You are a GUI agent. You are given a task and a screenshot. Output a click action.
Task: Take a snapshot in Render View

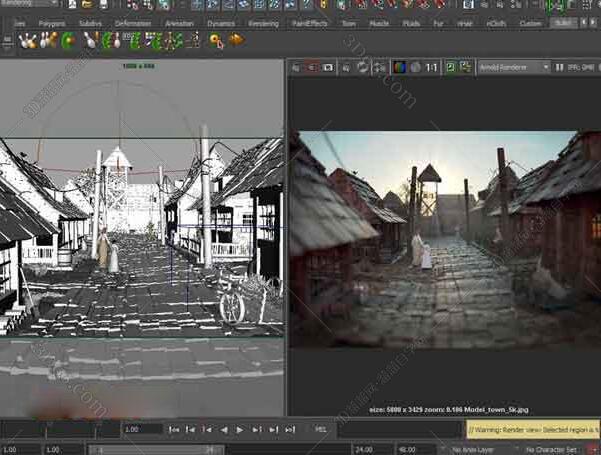pos(328,67)
